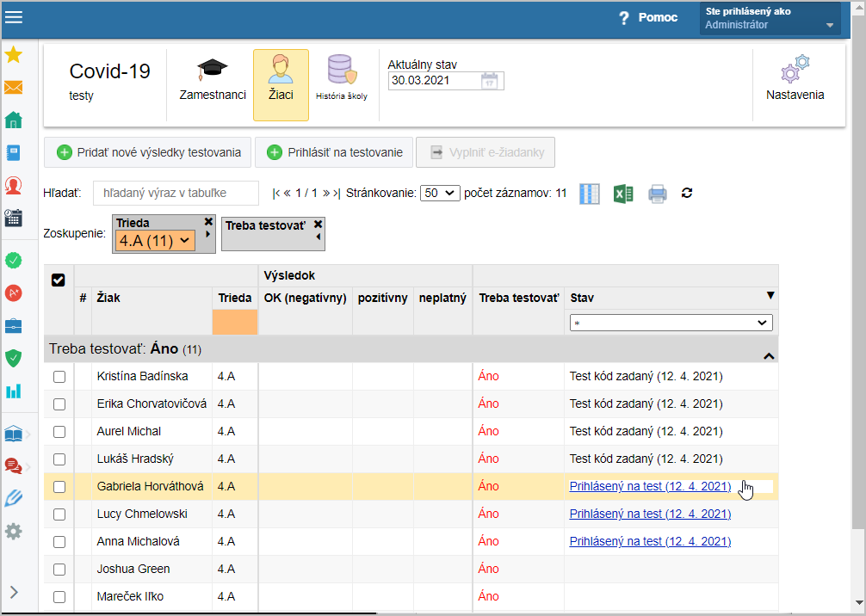Switch to Zamestnanci tab
This screenshot has width=866, height=616.
213,77
